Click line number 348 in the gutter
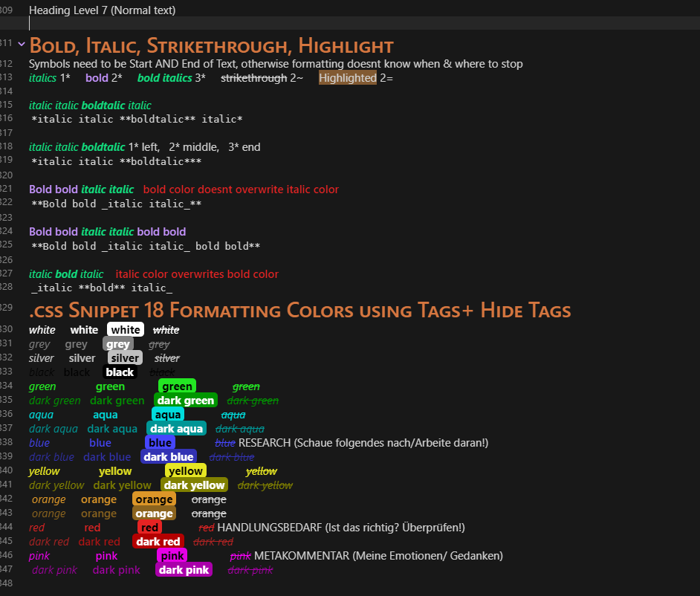The image size is (700, 596). (x=10, y=583)
